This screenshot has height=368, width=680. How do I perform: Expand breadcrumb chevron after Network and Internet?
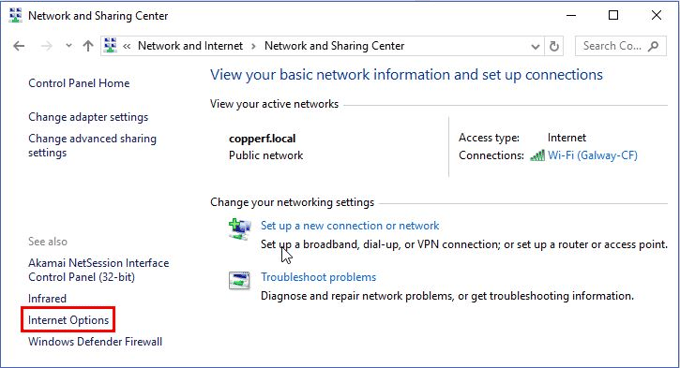pos(253,46)
